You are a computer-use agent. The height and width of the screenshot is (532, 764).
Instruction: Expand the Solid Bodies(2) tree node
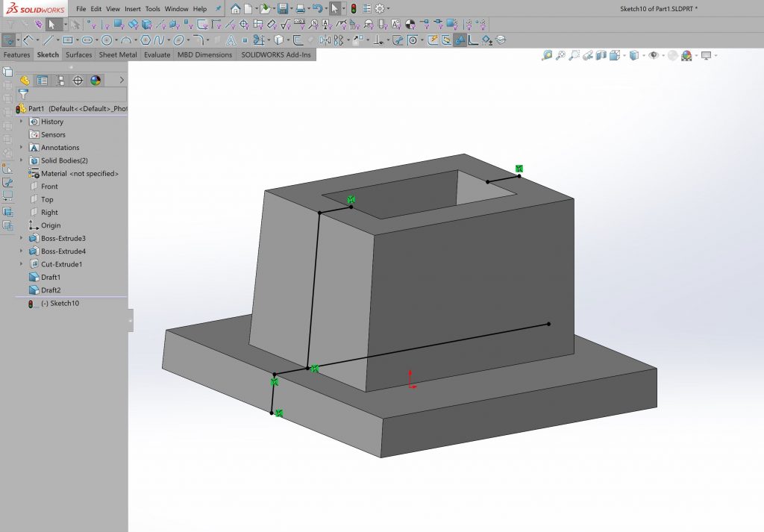[x=20, y=160]
